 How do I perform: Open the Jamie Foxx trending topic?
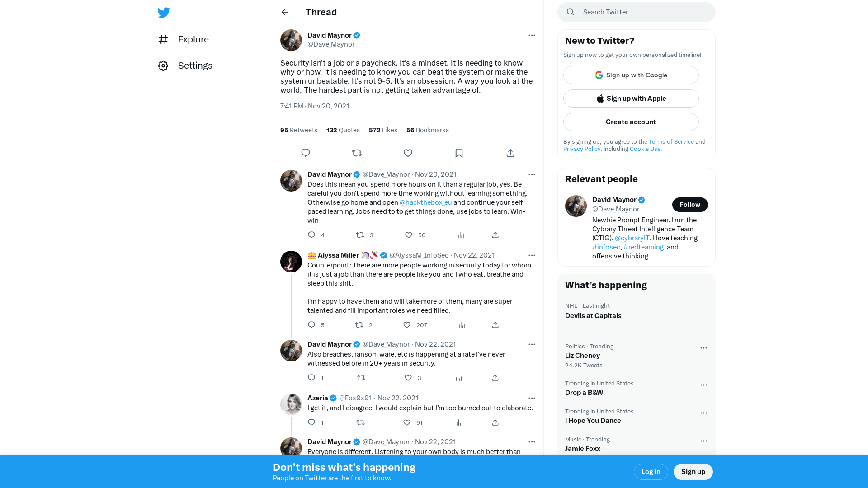582,449
